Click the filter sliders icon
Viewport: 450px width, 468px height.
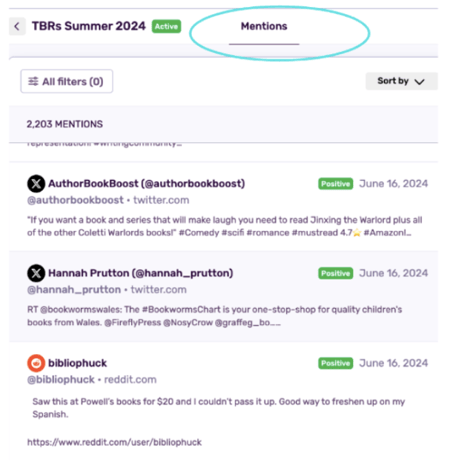point(33,81)
